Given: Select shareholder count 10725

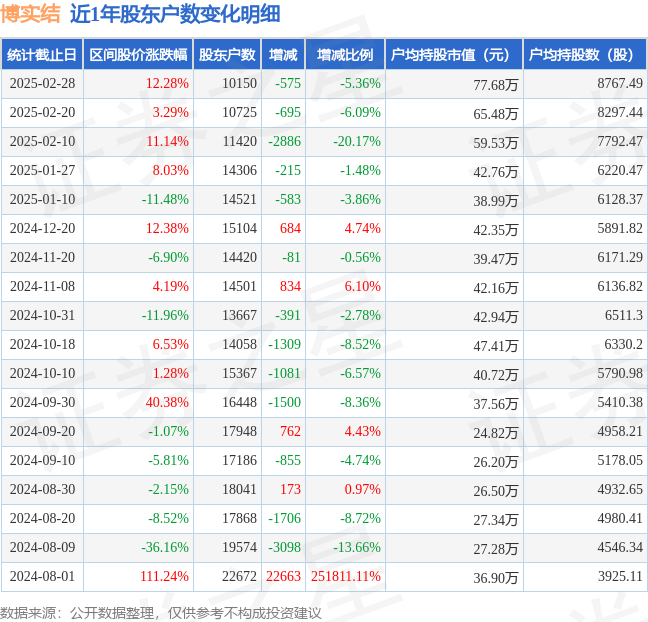Looking at the screenshot, I should (239, 112).
